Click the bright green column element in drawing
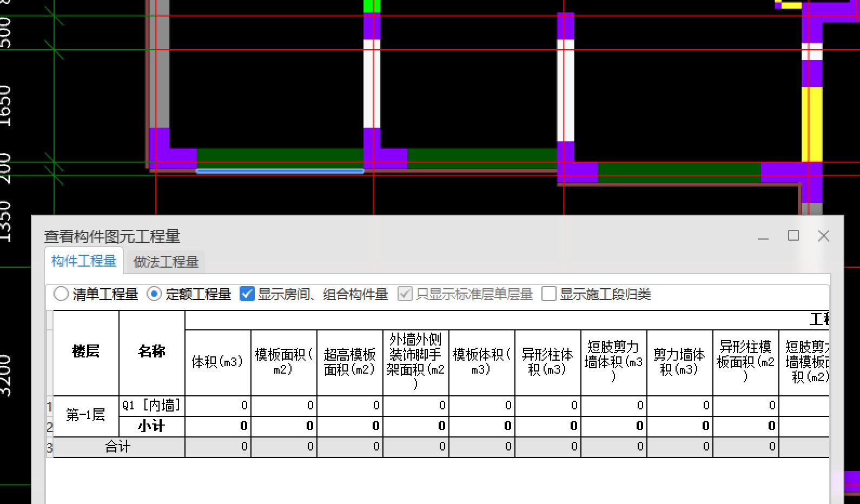Image resolution: width=860 pixels, height=504 pixels. pos(372,6)
